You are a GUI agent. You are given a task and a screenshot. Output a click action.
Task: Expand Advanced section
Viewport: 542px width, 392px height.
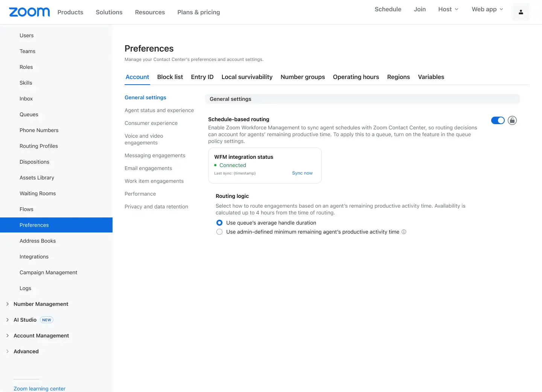[8, 351]
